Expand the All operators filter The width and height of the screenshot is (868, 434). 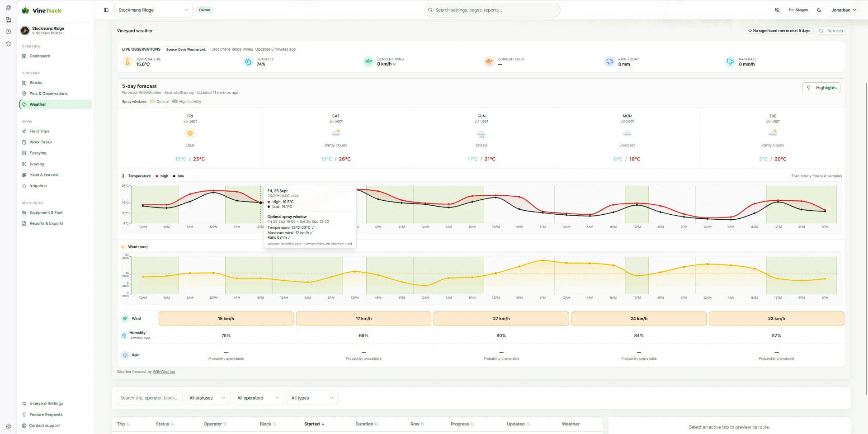pos(259,398)
